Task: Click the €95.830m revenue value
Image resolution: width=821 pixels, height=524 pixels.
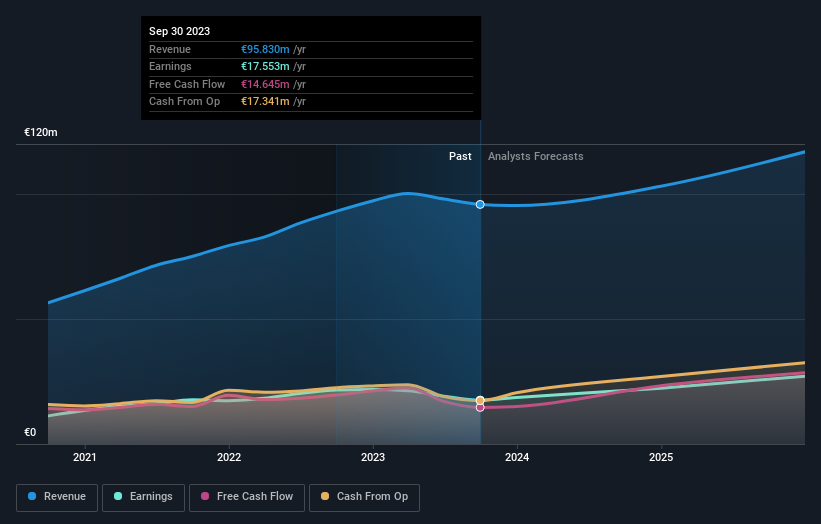Action: [x=265, y=49]
